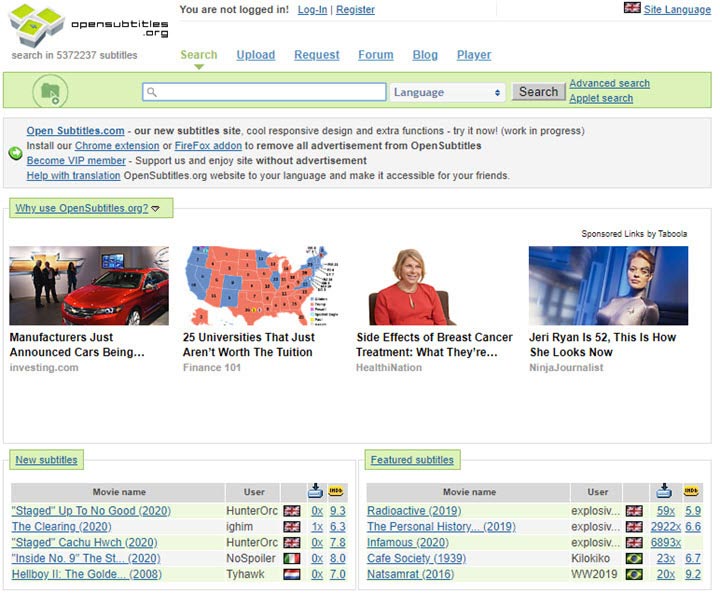The height and width of the screenshot is (593, 720).
Task: Open Applet search link
Action: coord(601,98)
